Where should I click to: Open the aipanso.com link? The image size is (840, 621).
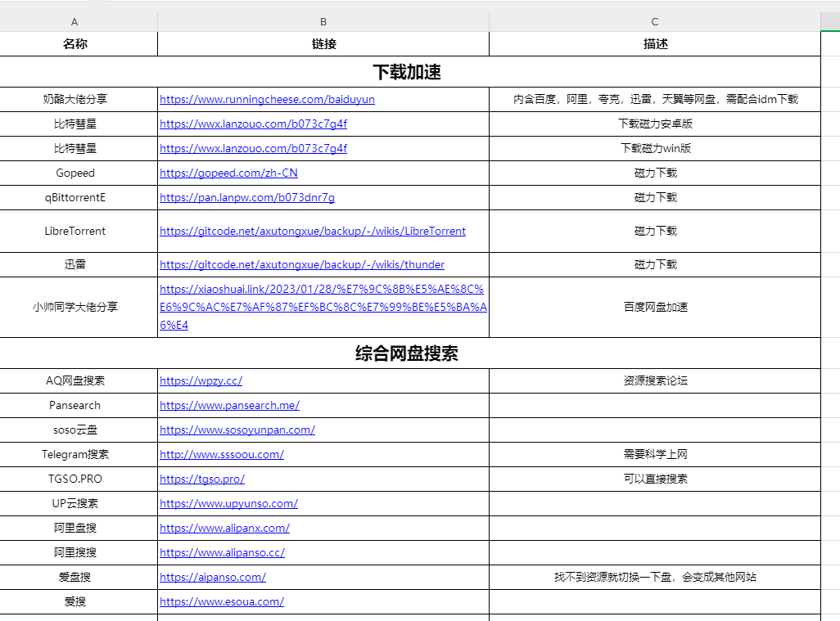[x=213, y=577]
